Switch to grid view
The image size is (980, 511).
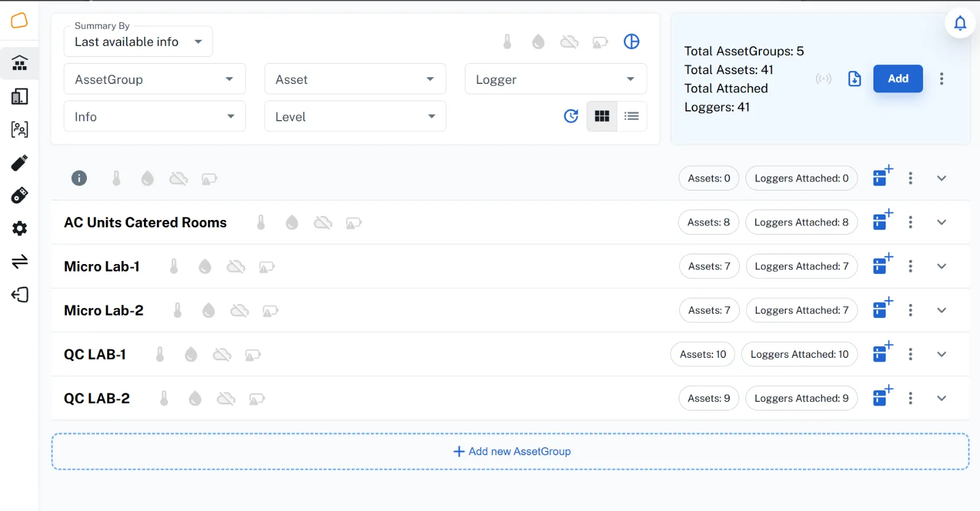602,116
